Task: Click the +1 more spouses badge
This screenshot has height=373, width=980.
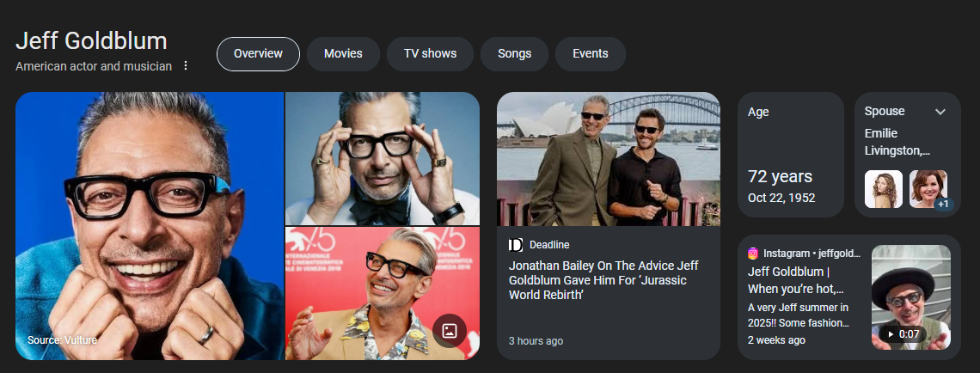Action: [x=943, y=204]
